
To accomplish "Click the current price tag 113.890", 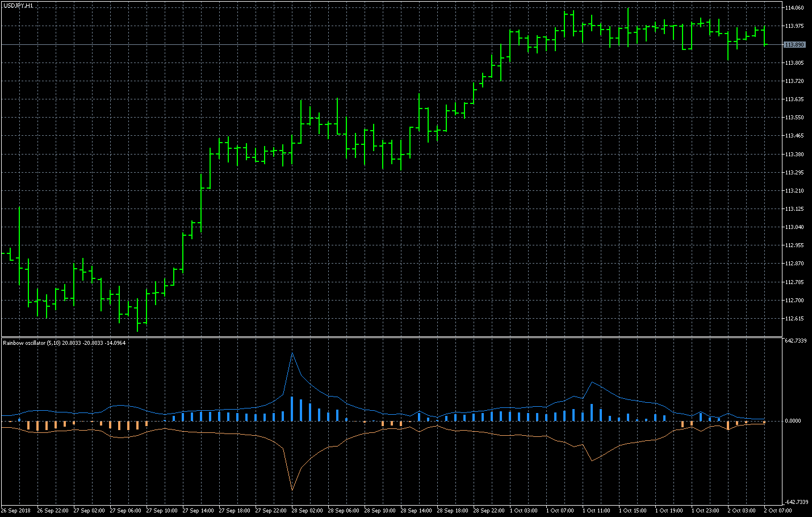I will [x=794, y=44].
